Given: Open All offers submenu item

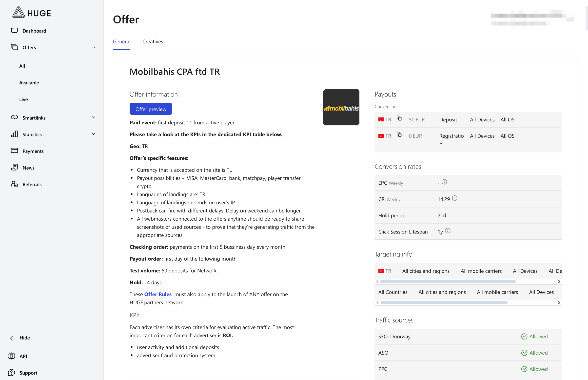Looking at the screenshot, I should coord(22,66).
